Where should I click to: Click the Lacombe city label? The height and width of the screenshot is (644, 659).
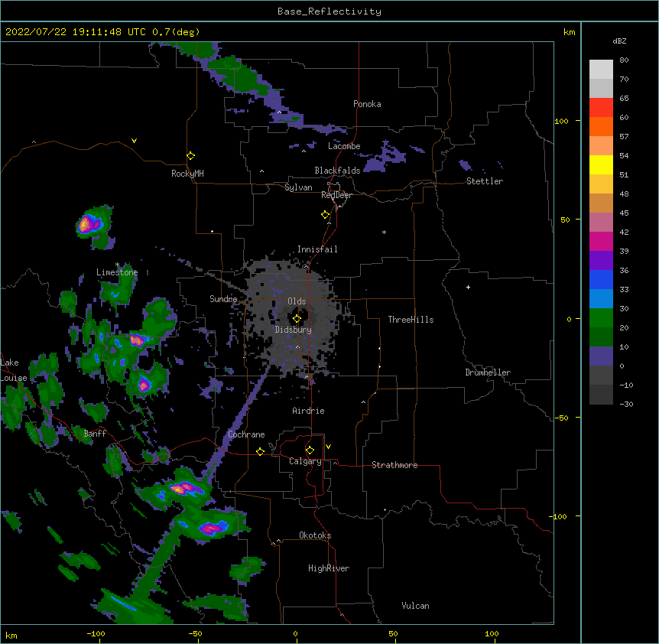[344, 146]
